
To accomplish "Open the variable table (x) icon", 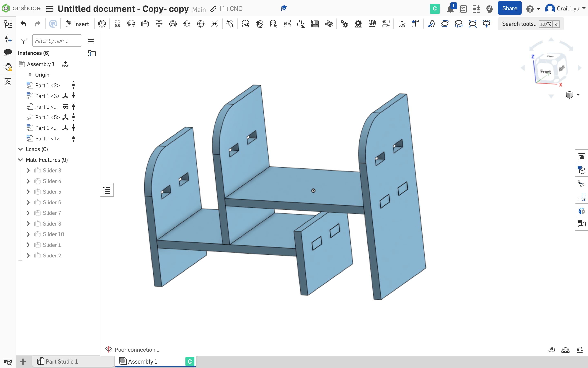I will pyautogui.click(x=581, y=224).
